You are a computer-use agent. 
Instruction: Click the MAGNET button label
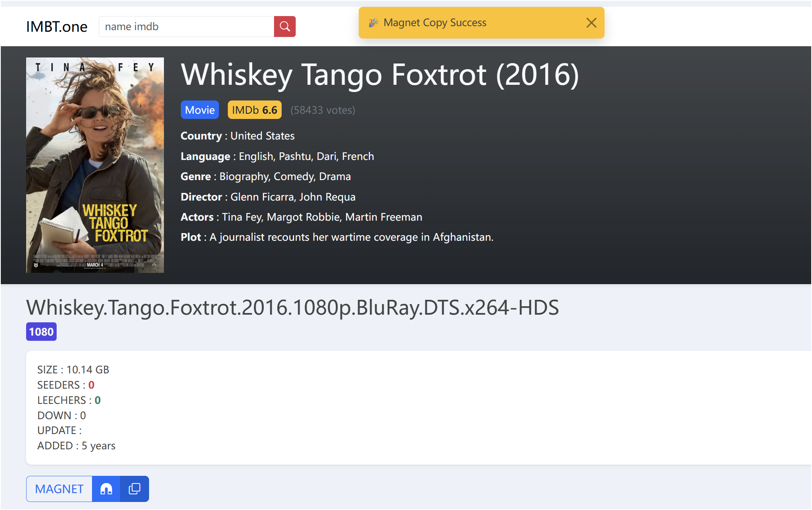(x=59, y=489)
